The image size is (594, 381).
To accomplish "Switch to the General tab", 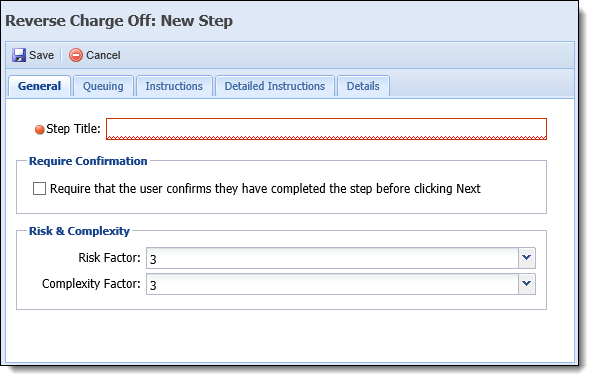I will [x=39, y=86].
